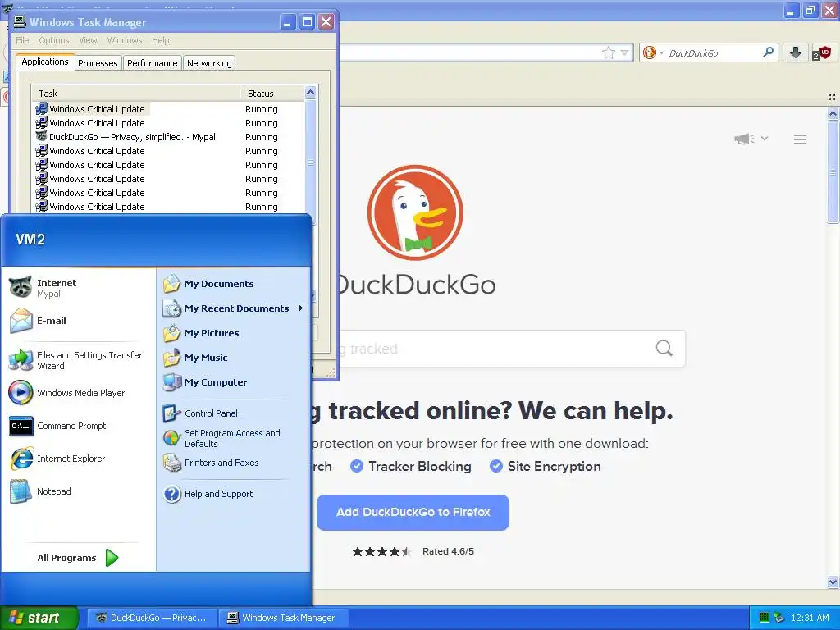This screenshot has height=630, width=840.
Task: Click the task list scroll up arrow
Action: (311, 93)
